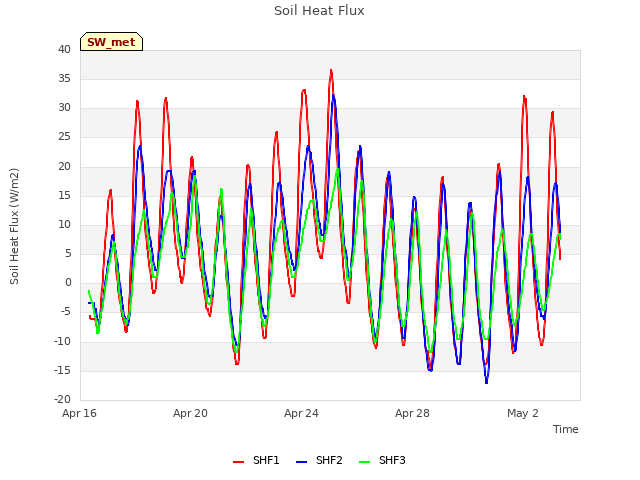Click the 35 y-axis tick label
640x480 pixels.
click(x=64, y=78)
